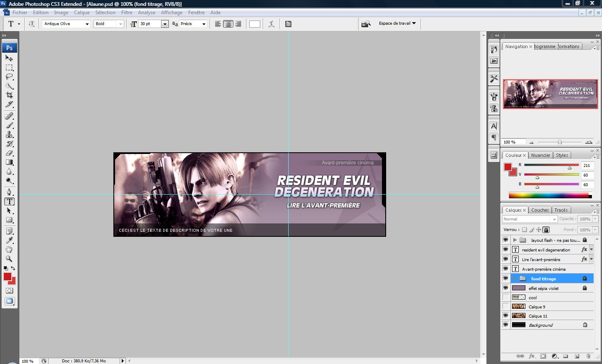The width and height of the screenshot is (602, 364).
Task: Switch to the Couches tab
Action: [x=540, y=210]
